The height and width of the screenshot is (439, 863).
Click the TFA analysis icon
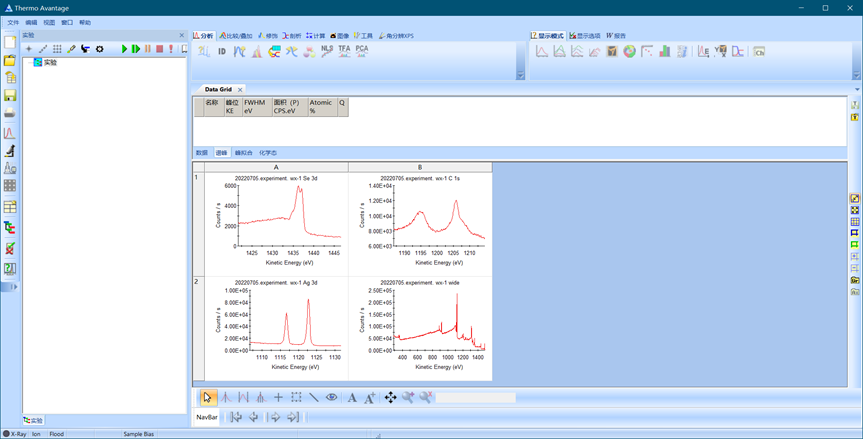click(344, 50)
